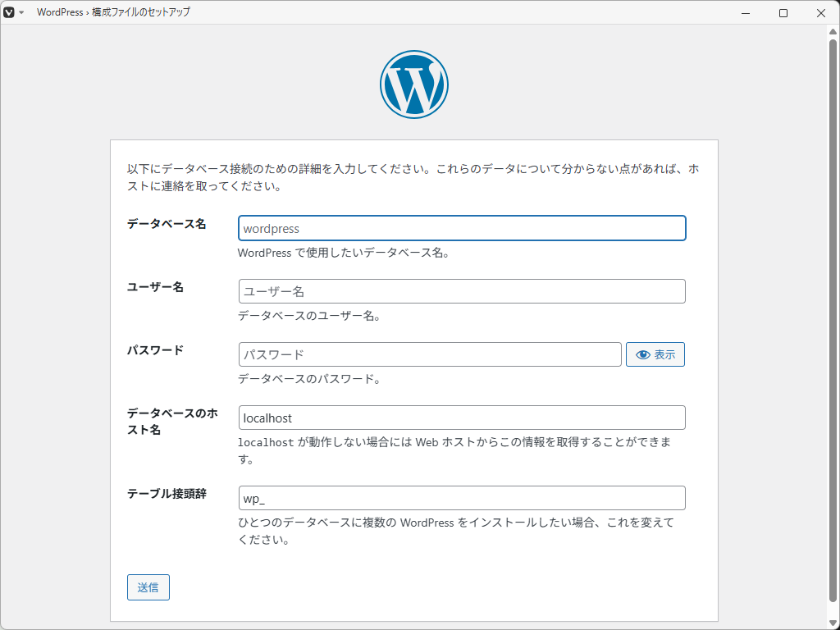Click the テーブル接頭辞 label
Viewport: 840px width, 630px height.
coord(167,494)
